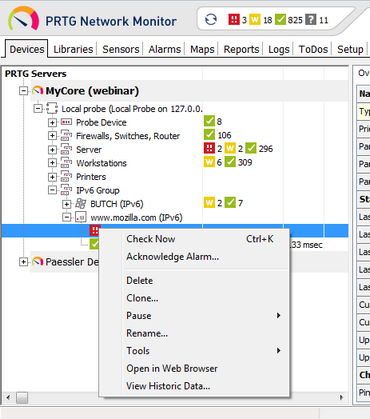
Task: Click the yellow warning icon showing 18
Action: 255,19
